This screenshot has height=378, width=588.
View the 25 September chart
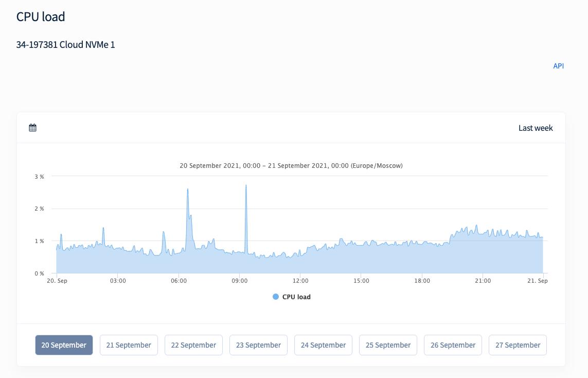tap(388, 345)
